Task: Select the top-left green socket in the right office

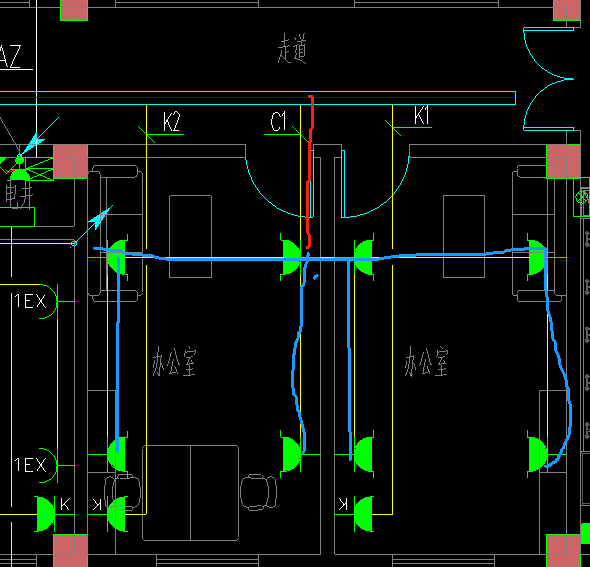Action: coord(364,257)
